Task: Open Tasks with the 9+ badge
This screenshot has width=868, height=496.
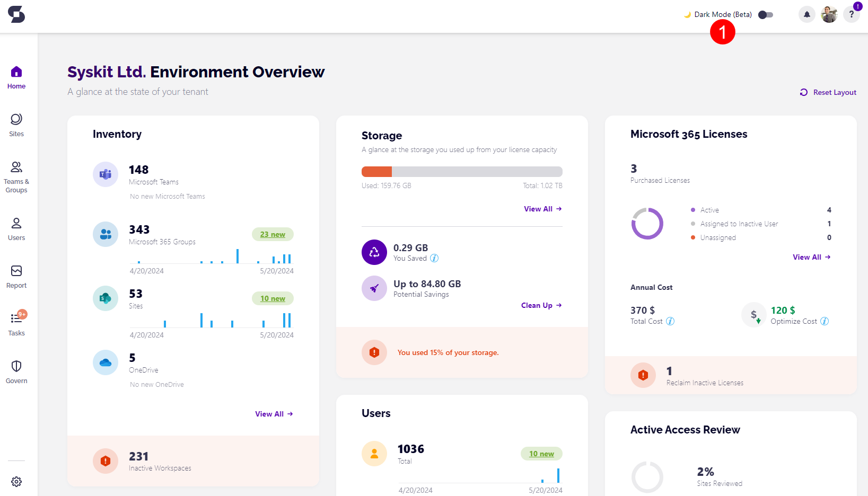Action: click(x=16, y=323)
